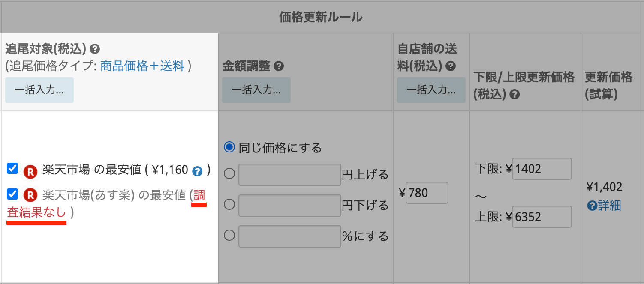Click question icon beside 詳細 link

click(x=592, y=206)
